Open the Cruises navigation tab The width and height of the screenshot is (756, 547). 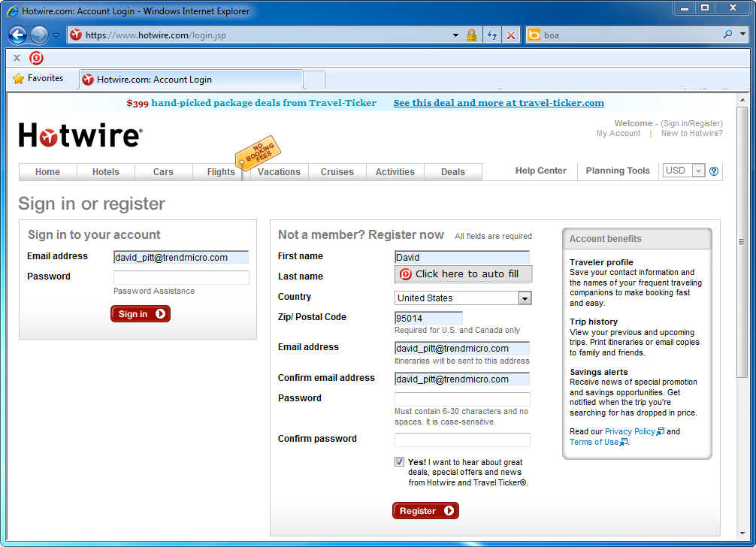337,171
